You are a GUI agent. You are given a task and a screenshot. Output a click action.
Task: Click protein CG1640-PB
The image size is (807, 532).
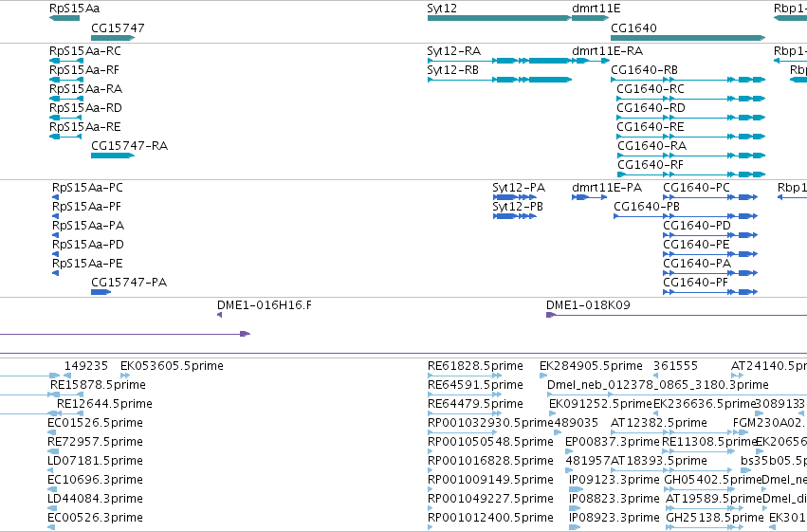[647, 207]
